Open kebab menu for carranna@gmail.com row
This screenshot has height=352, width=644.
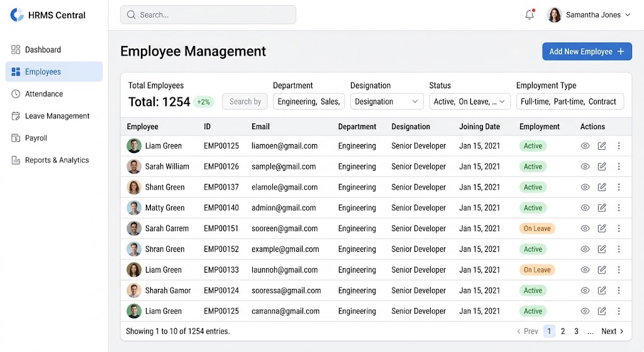coord(619,311)
